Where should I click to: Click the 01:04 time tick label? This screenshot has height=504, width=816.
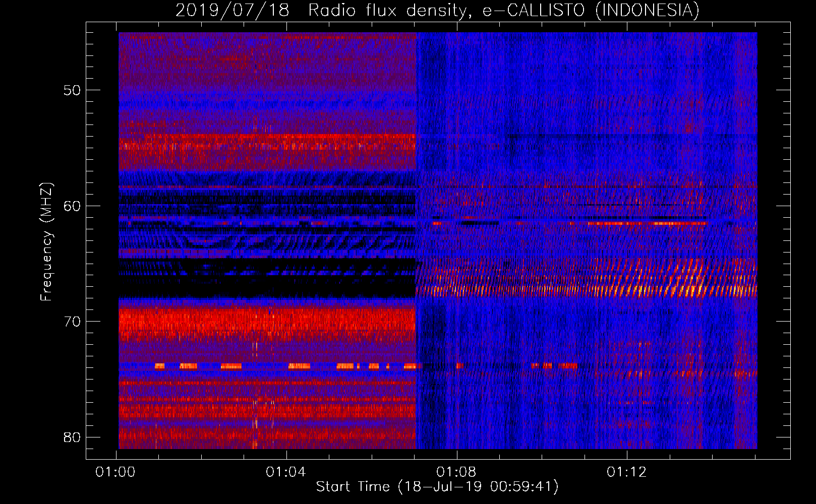286,472
